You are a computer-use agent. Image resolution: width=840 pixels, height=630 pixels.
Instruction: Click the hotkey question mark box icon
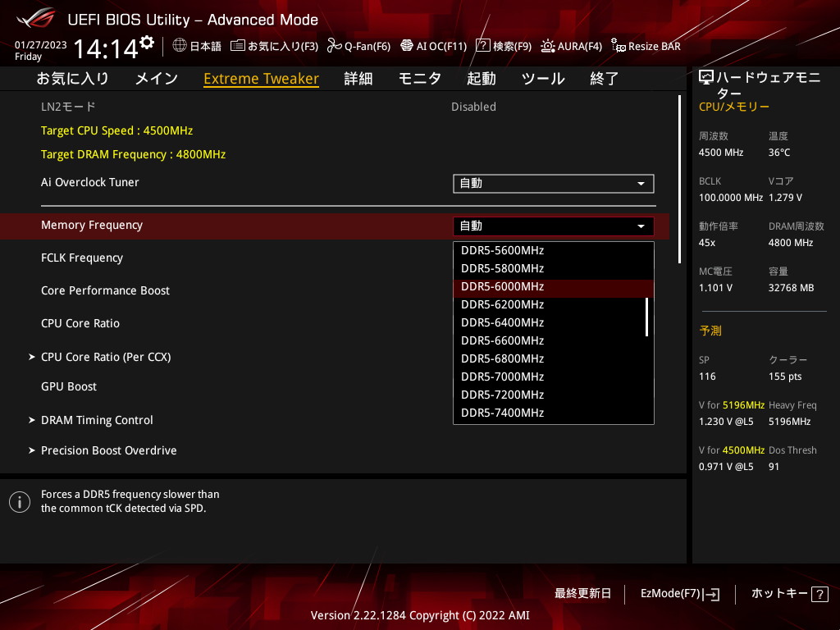pyautogui.click(x=819, y=594)
